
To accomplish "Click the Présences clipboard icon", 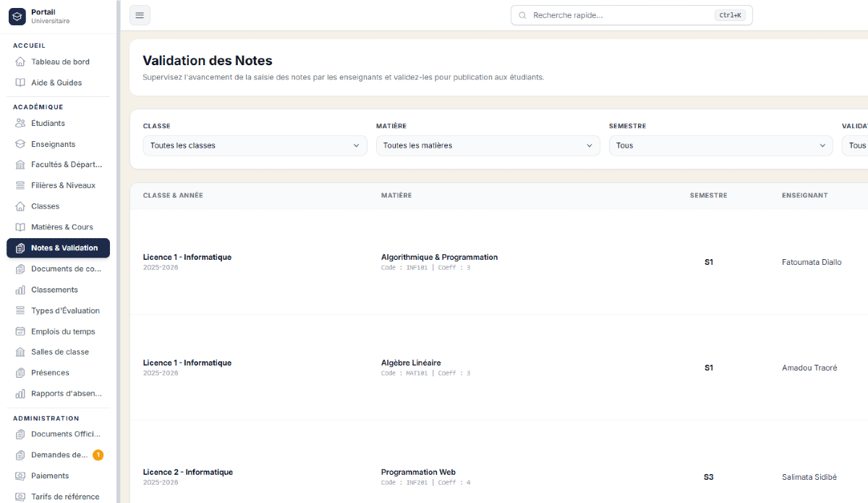I will pyautogui.click(x=20, y=373).
